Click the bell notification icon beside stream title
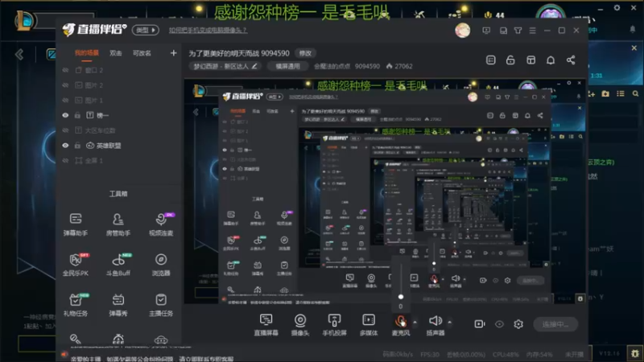The width and height of the screenshot is (644, 362). click(x=551, y=60)
